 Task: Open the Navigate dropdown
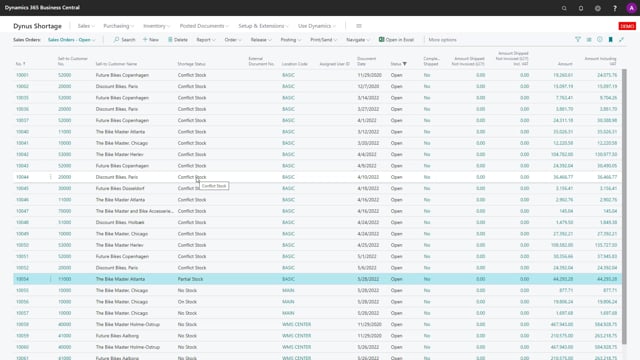(x=358, y=40)
